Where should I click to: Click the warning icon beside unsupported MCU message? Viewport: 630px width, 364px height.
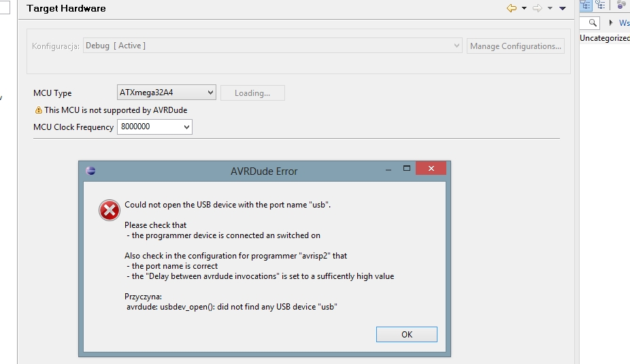tap(39, 110)
